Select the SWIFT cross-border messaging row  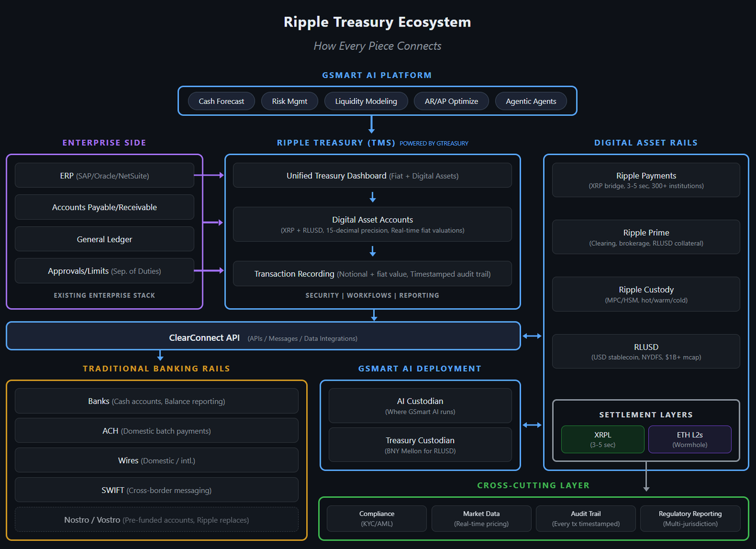(x=156, y=490)
